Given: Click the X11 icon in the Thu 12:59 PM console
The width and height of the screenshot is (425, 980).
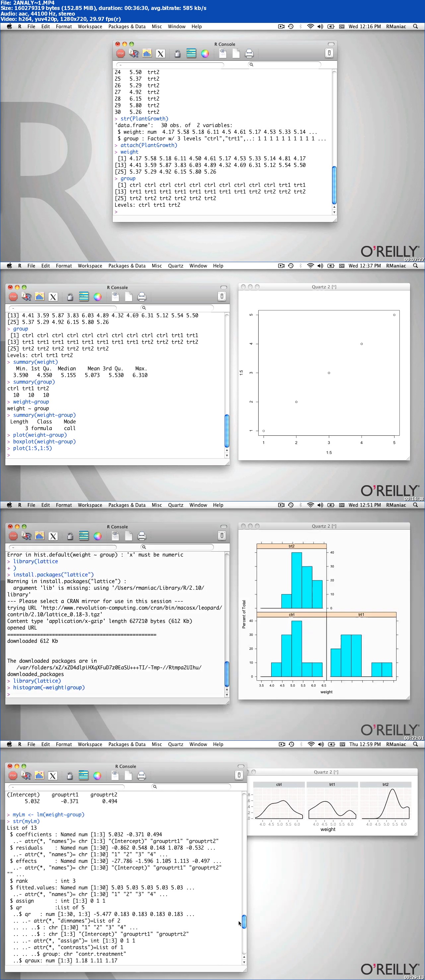Looking at the screenshot, I should 53,776.
